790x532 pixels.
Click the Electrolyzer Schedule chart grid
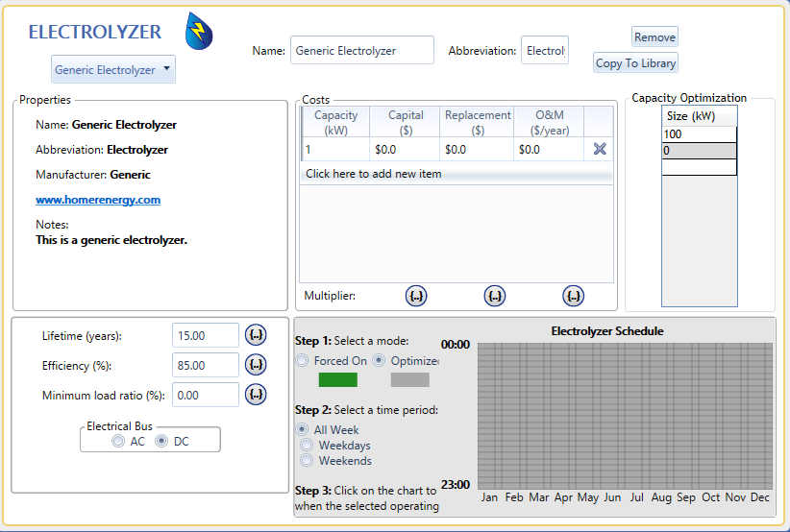pyautogui.click(x=625, y=416)
